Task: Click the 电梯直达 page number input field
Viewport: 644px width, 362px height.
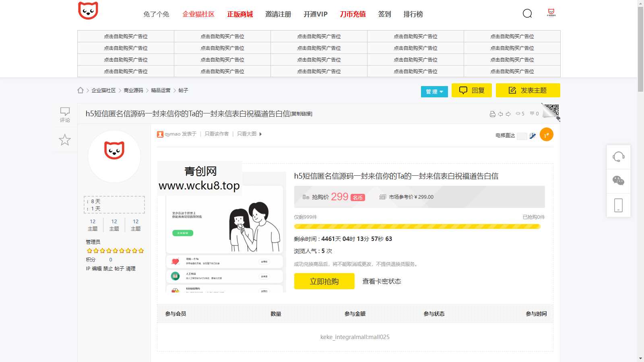Action: pos(522,136)
